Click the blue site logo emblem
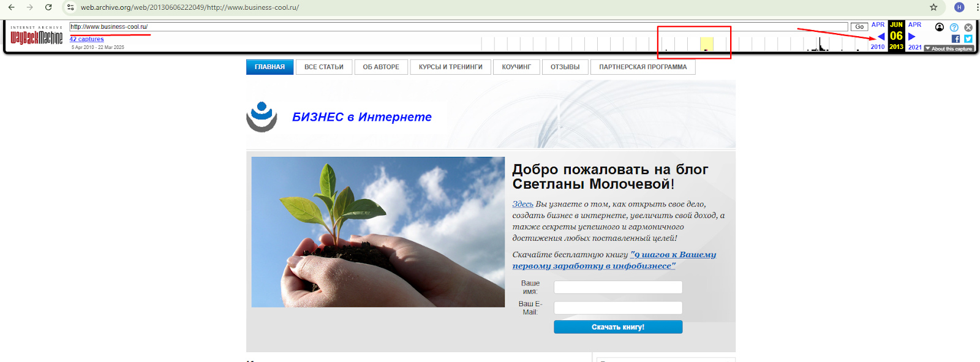This screenshot has height=362, width=980. point(262,116)
